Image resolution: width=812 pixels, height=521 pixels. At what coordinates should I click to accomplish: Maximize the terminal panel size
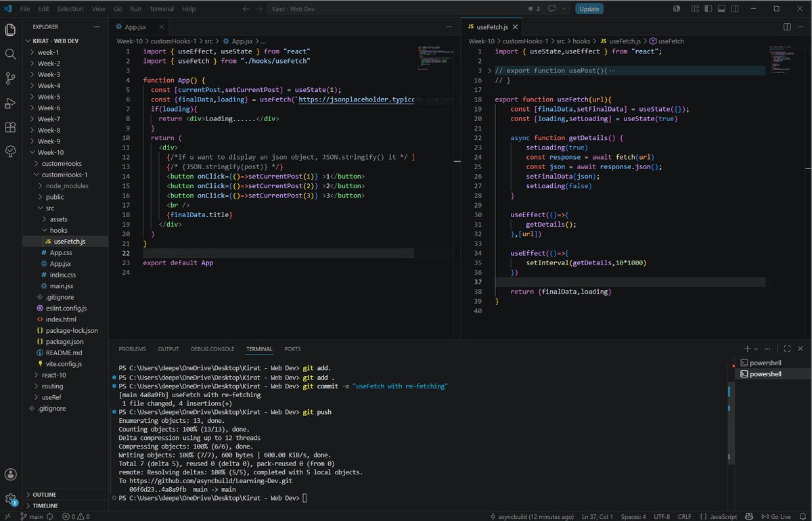coord(786,349)
